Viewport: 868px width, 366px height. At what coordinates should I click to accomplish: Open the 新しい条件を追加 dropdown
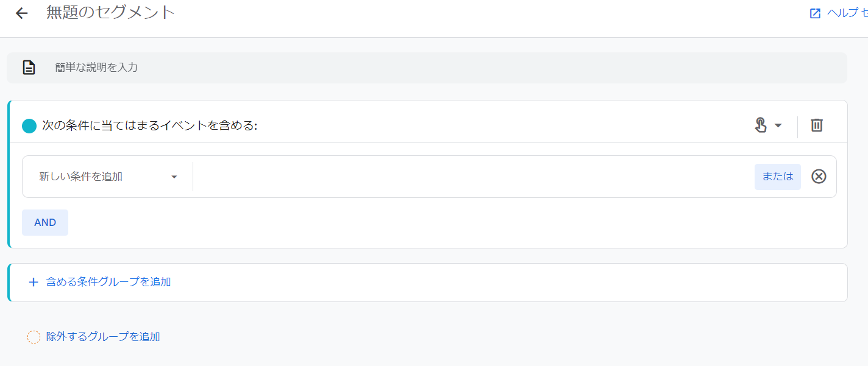point(108,177)
